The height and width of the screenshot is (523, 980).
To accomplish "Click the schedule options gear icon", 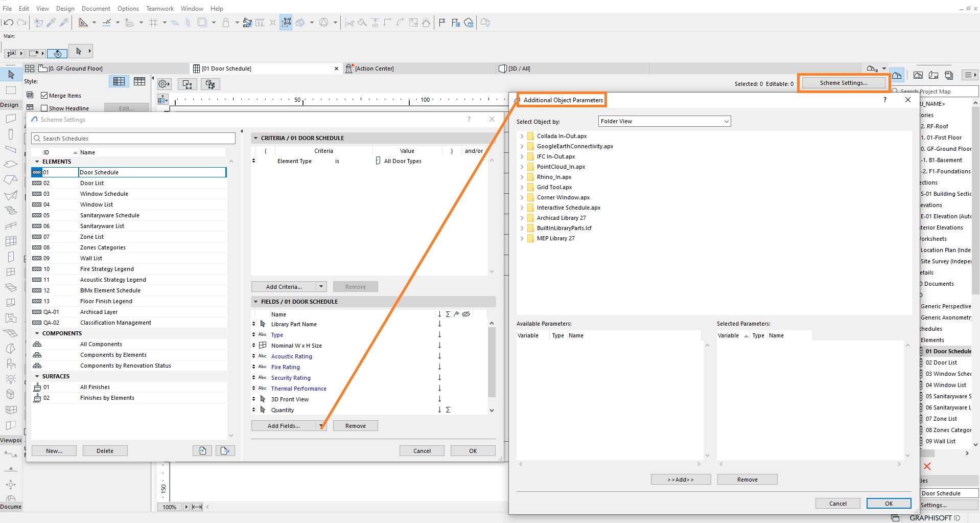I will (x=164, y=84).
